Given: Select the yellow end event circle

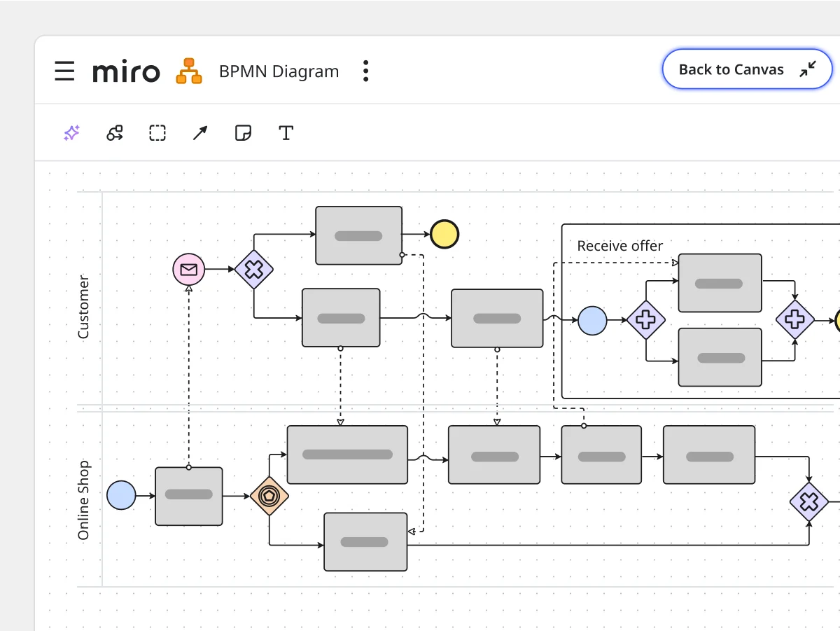Looking at the screenshot, I should click(444, 234).
